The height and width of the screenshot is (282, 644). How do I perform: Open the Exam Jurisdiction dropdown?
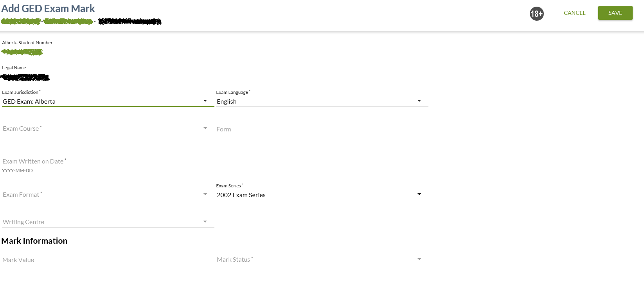click(108, 101)
